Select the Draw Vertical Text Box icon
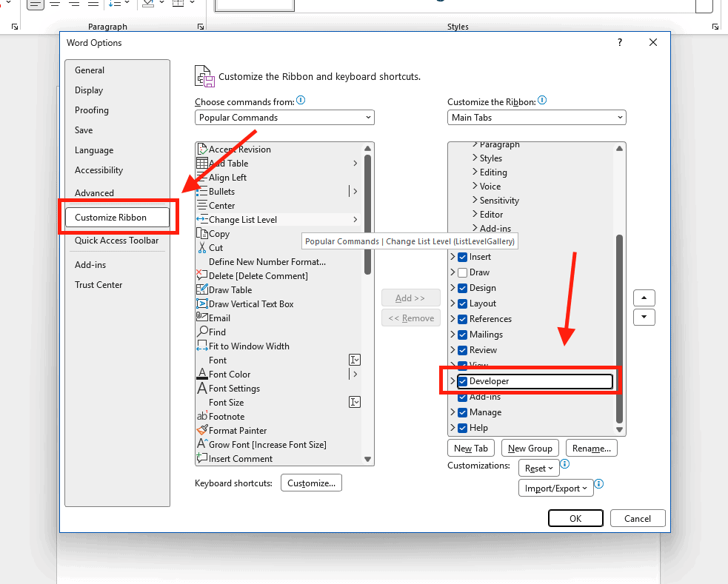 click(202, 303)
